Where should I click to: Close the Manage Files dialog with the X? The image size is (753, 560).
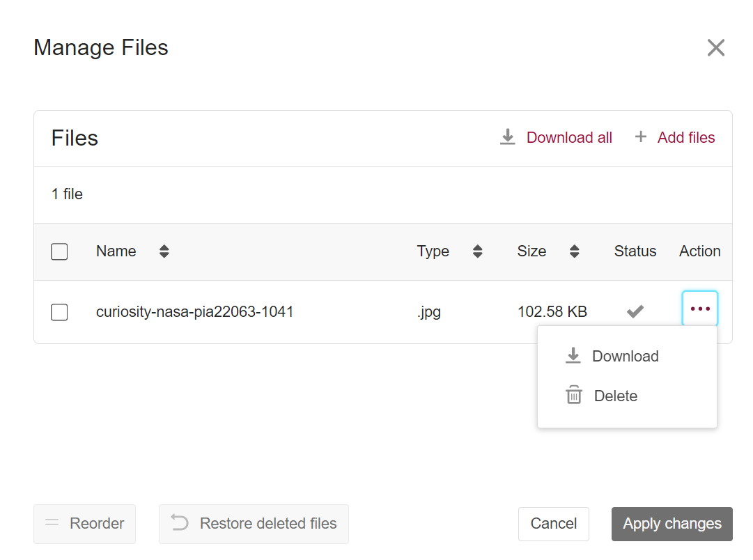click(716, 47)
